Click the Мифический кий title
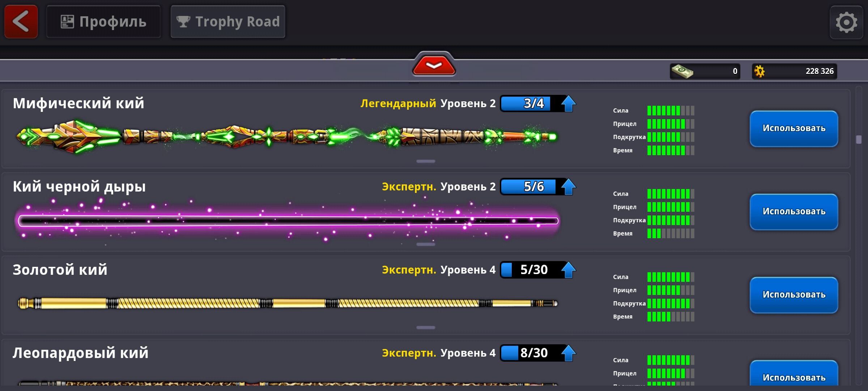The height and width of the screenshot is (391, 868). click(x=78, y=104)
